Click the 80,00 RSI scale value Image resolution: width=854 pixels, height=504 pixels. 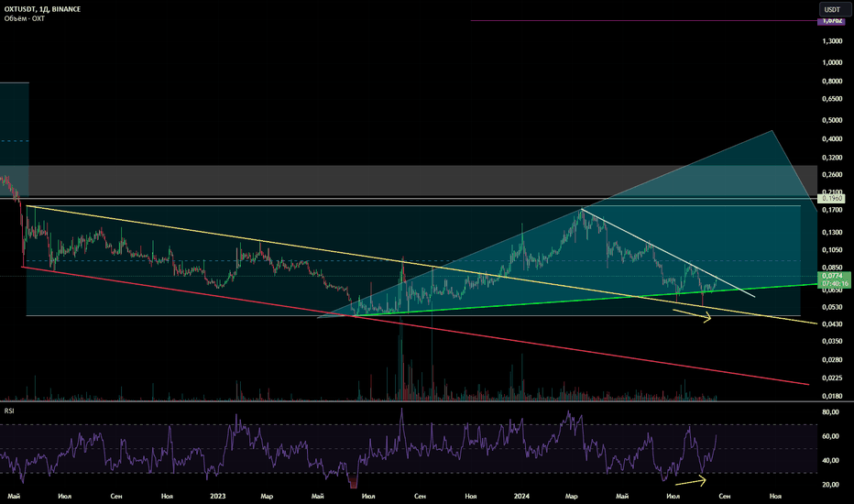click(830, 412)
